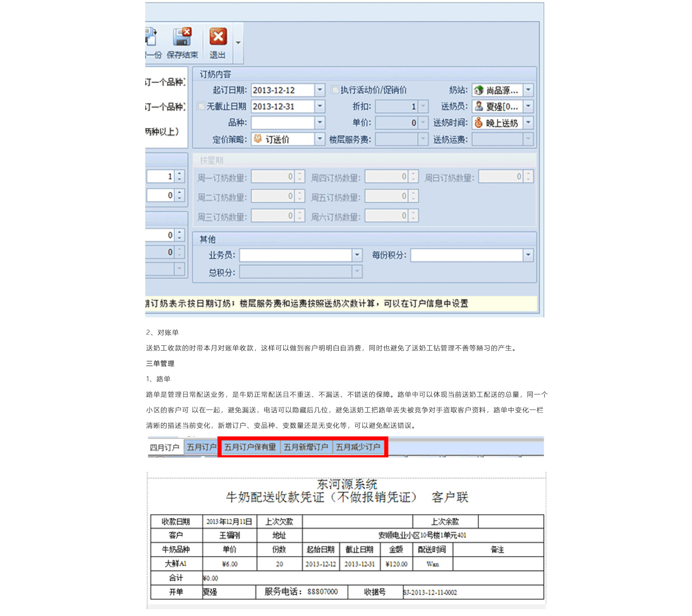Enable the 无截止日期 checkbox
The image size is (692, 616).
click(x=201, y=106)
